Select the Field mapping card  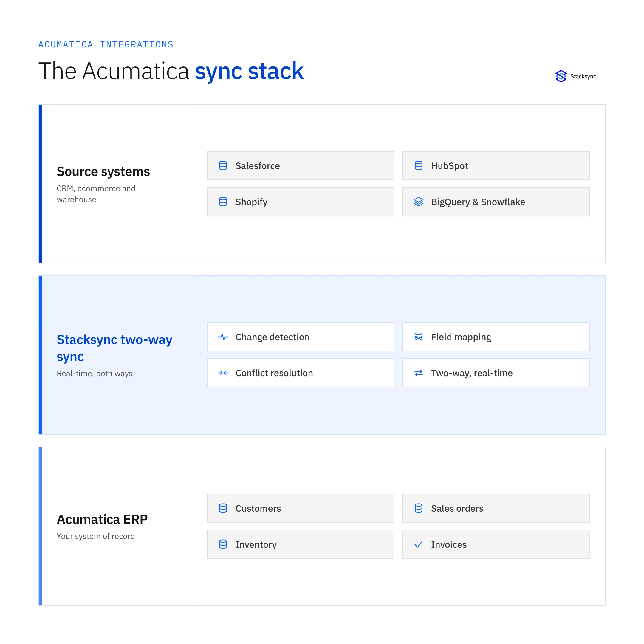click(496, 337)
